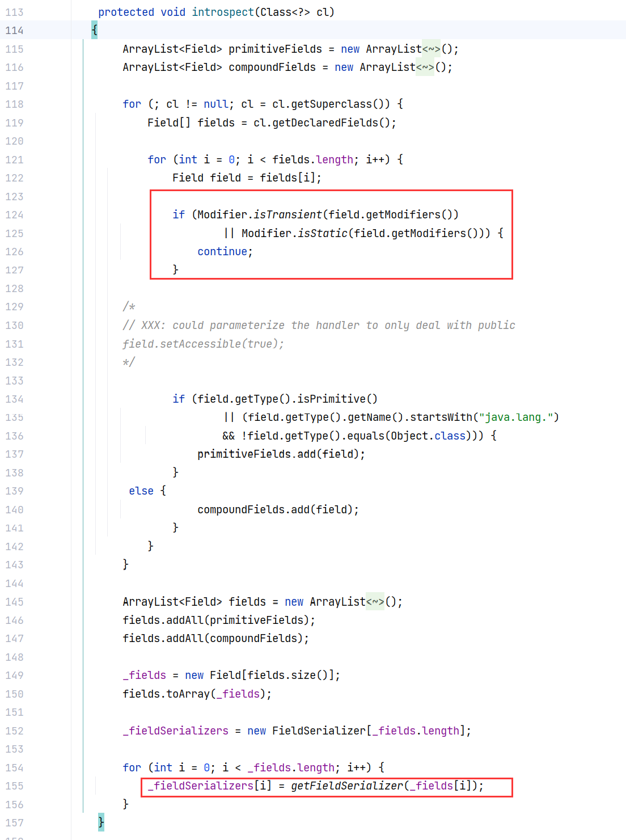Click the "java.lang." string literal
Viewport: 626px width, 840px height.
[x=515, y=417]
